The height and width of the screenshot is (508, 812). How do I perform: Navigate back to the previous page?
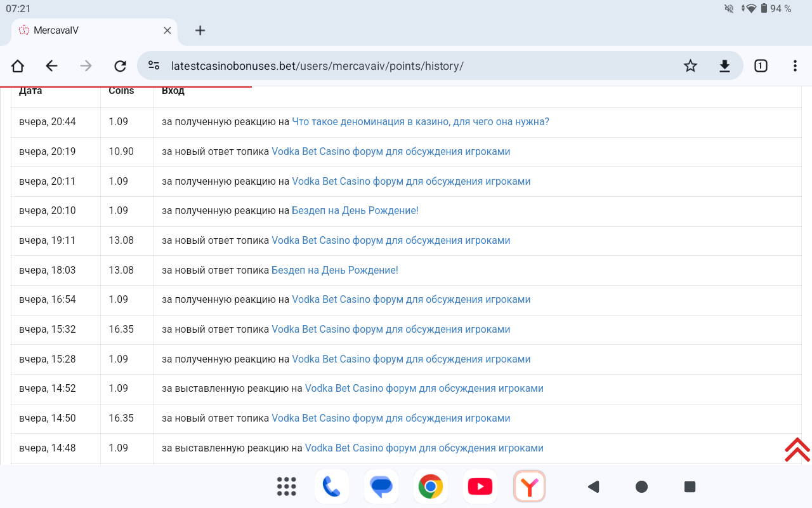[52, 66]
